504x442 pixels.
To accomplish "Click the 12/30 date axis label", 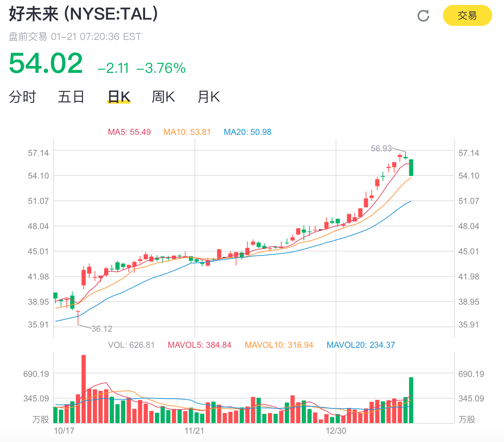I will 336,431.
